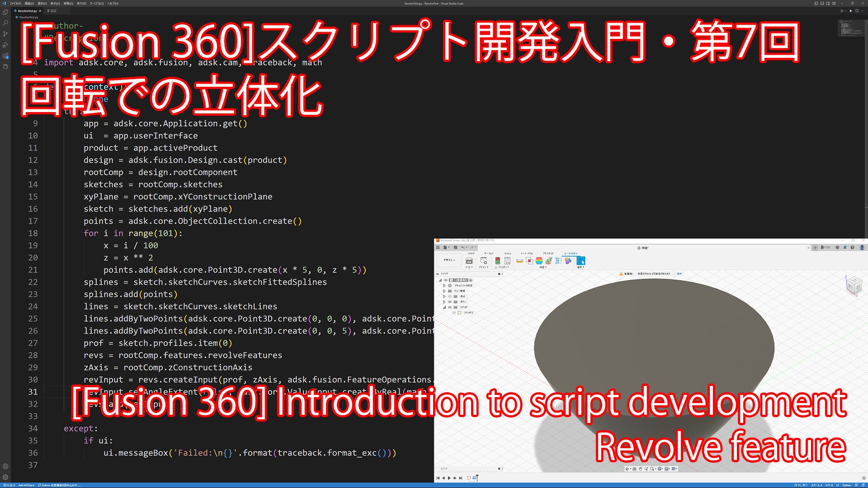Open Fusion 360 data panel grid
The width and height of the screenshot is (868, 488).
pos(438,248)
